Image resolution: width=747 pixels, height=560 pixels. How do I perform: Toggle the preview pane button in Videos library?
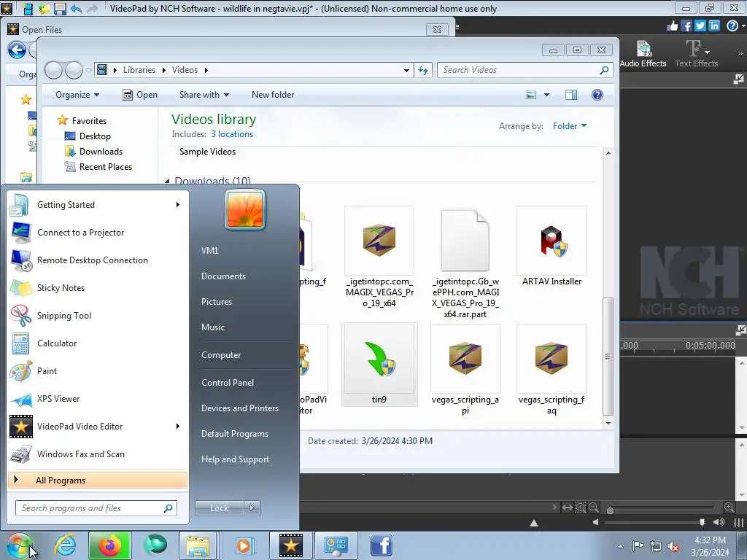point(570,95)
